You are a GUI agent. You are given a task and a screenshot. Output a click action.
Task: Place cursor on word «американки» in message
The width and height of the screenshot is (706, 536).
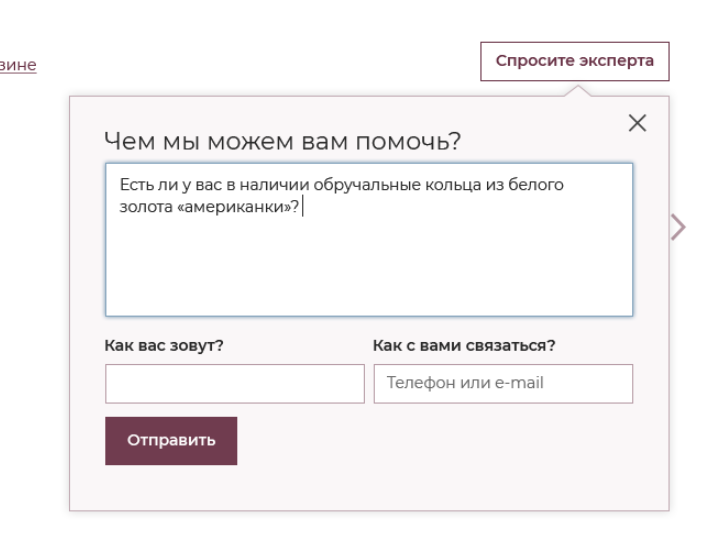pyautogui.click(x=234, y=207)
